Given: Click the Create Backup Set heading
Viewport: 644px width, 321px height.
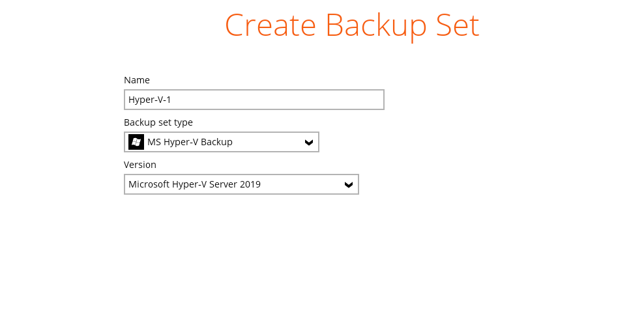Looking at the screenshot, I should coord(352,25).
